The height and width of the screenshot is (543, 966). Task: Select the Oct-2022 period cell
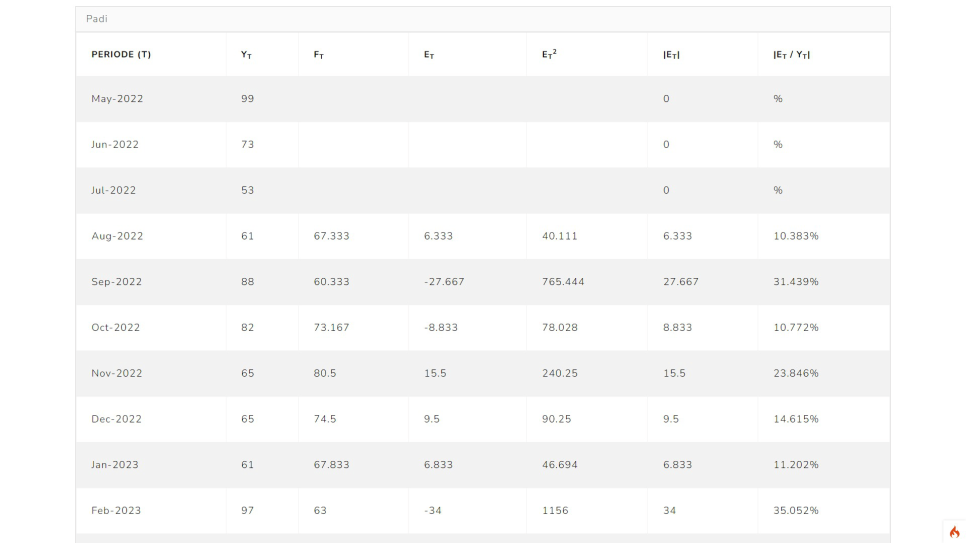pyautogui.click(x=116, y=328)
